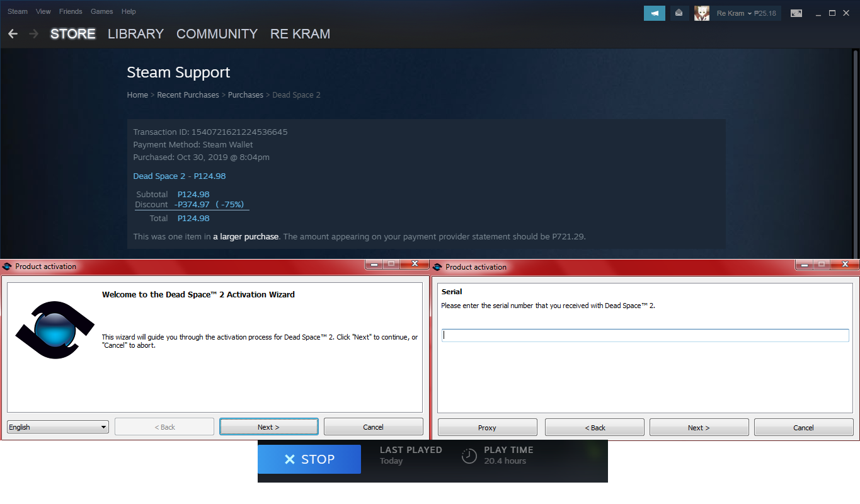Go back with the Steam back arrow

[x=13, y=34]
